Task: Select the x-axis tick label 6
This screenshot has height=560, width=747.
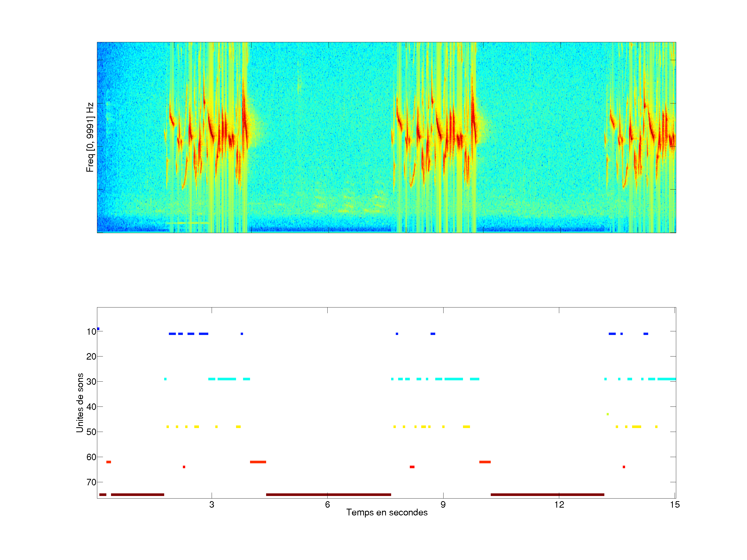Action: click(327, 505)
